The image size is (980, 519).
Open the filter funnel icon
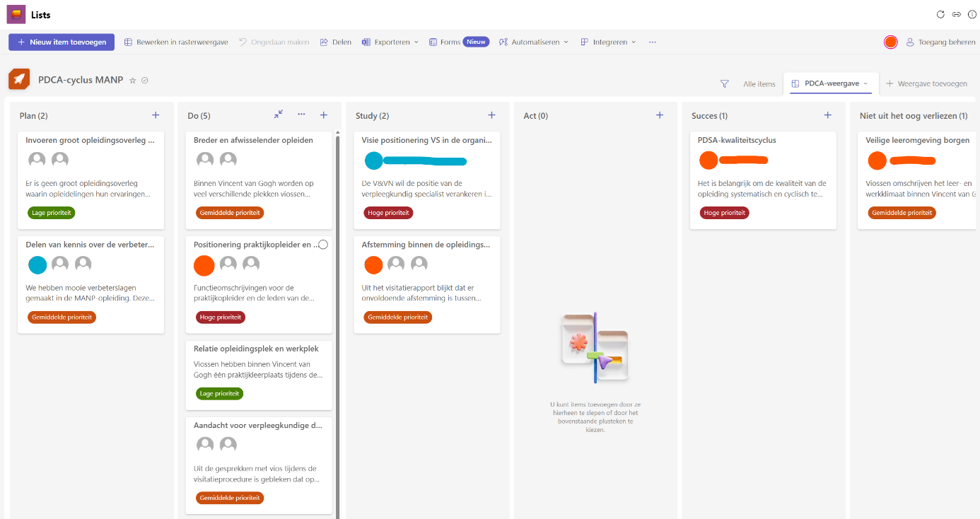click(724, 83)
